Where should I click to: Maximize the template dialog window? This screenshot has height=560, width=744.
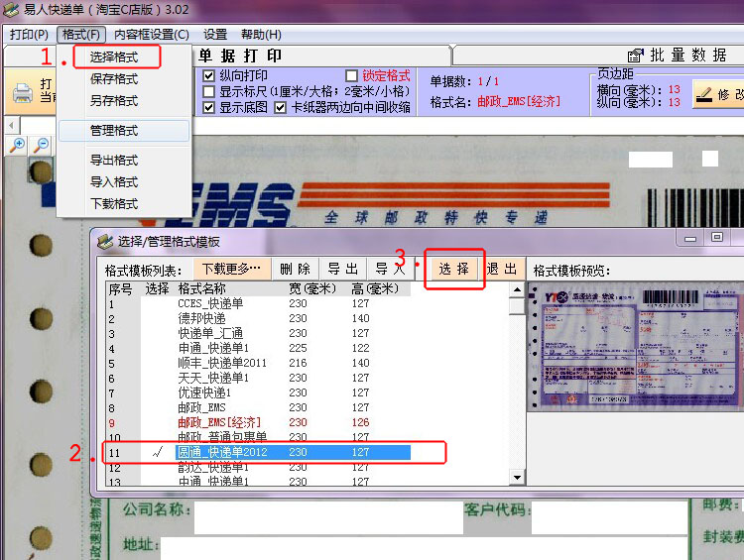coord(717,237)
